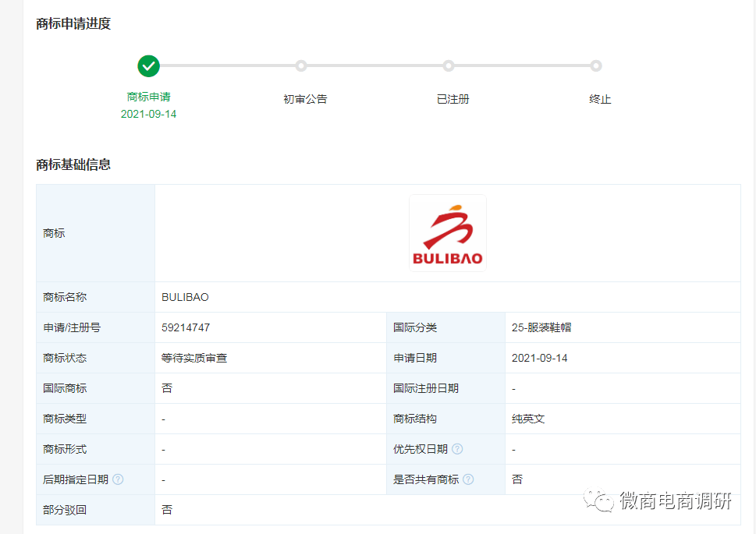Screen dimensions: 756x534
Task: Click the 已注册 step label
Action: [453, 99]
